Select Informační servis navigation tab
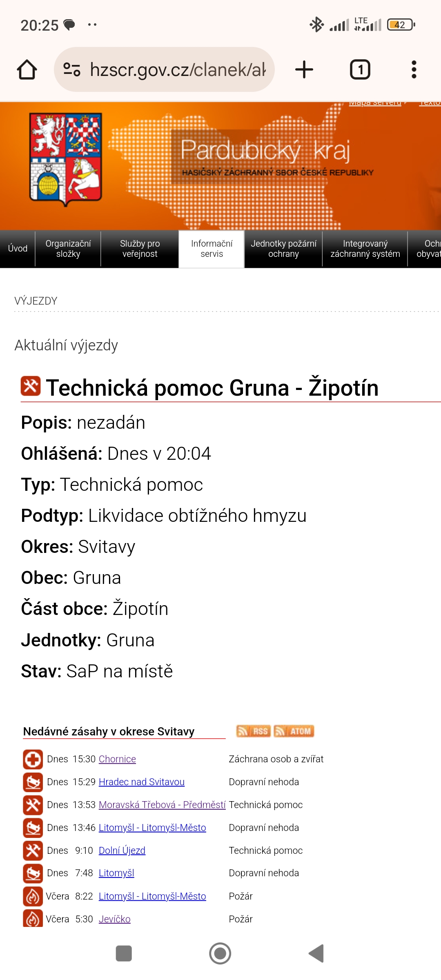Screen dimensions: 441x980 (x=212, y=249)
